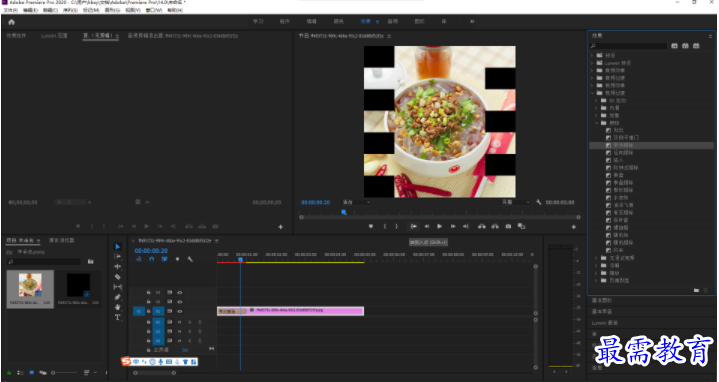Switch to the Learning (学习) workspace
719x382 pixels.
click(x=258, y=22)
